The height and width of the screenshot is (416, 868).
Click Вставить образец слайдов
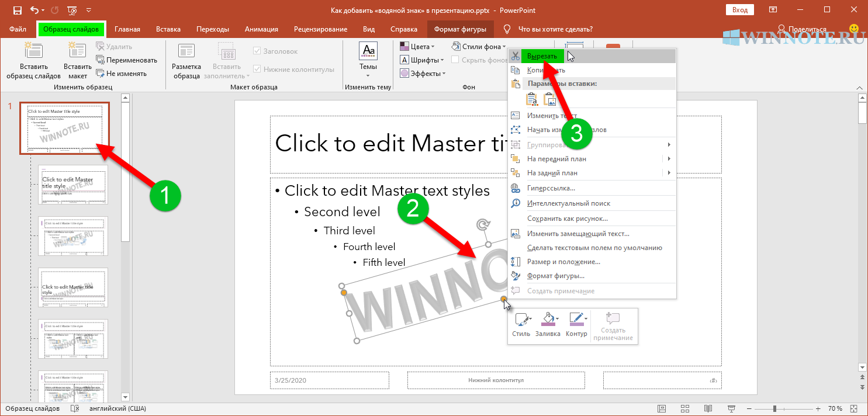click(33, 61)
